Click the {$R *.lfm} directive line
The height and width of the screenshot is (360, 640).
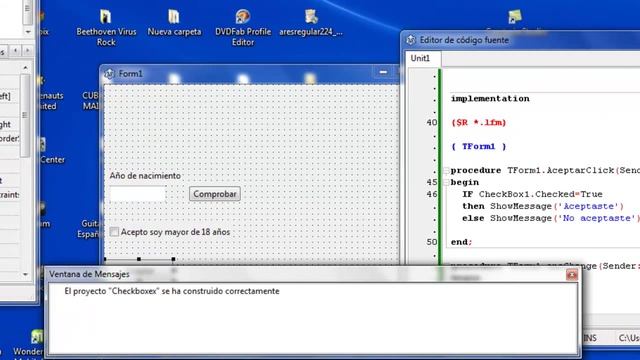pyautogui.click(x=478, y=122)
